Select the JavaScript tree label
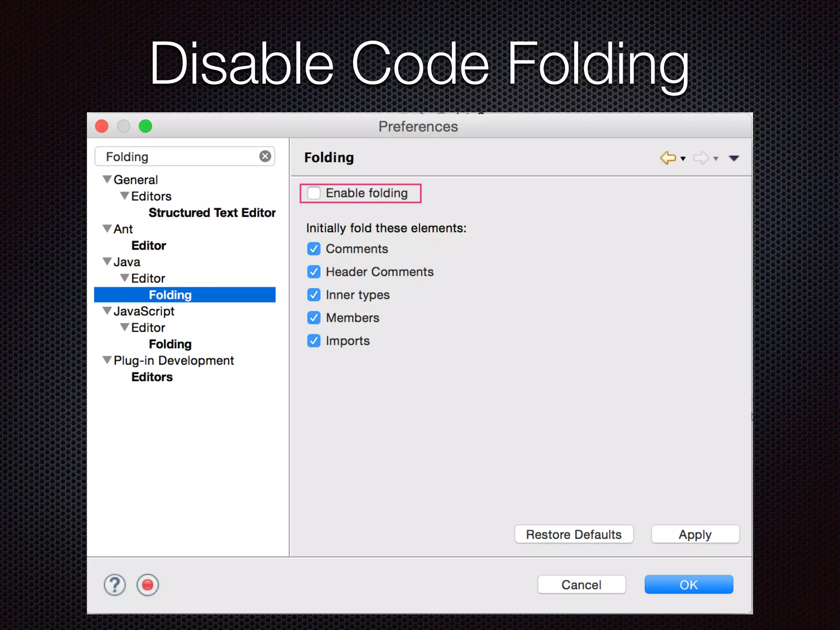 click(x=144, y=311)
